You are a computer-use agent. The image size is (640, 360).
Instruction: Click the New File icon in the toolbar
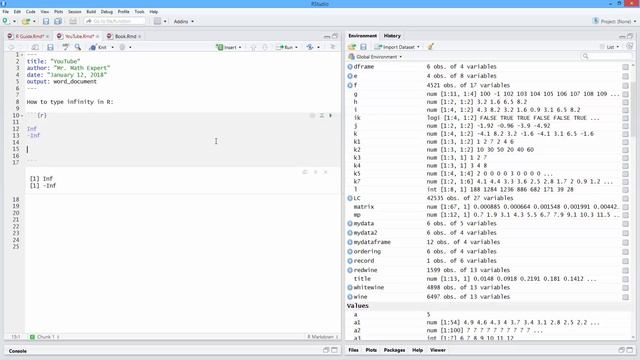click(6, 21)
